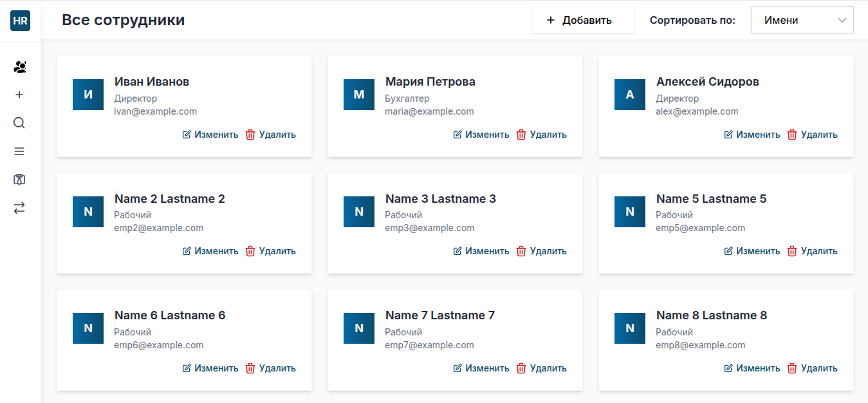This screenshot has height=403, width=868.
Task: Click Изменить on Name 3 Lastname 3 card
Action: point(481,251)
